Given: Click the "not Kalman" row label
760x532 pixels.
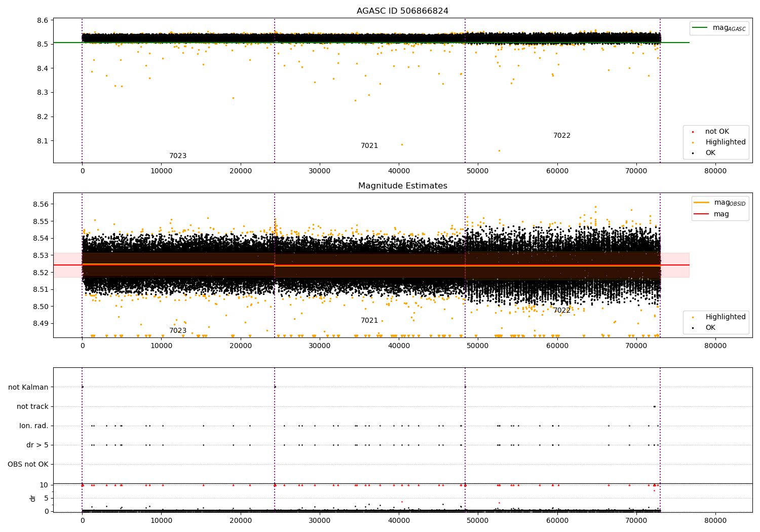Looking at the screenshot, I should [x=28, y=388].
